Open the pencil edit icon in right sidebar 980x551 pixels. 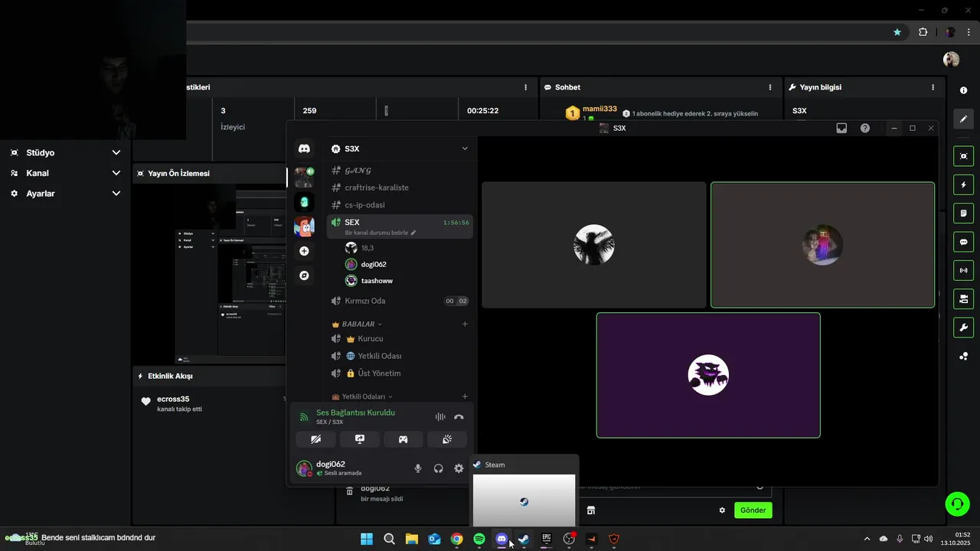(963, 119)
